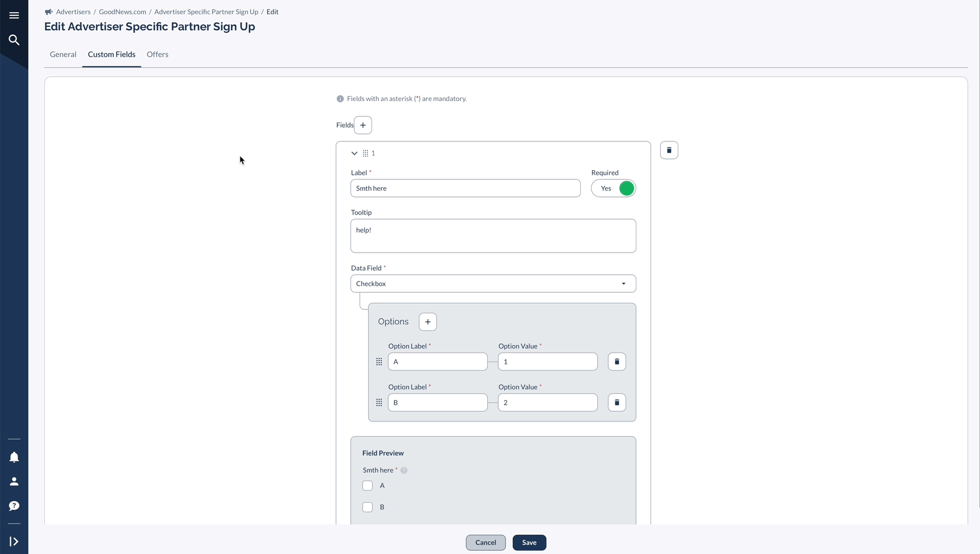Grab the drag handle of field 1
This screenshot has width=980, height=554.
pos(366,153)
